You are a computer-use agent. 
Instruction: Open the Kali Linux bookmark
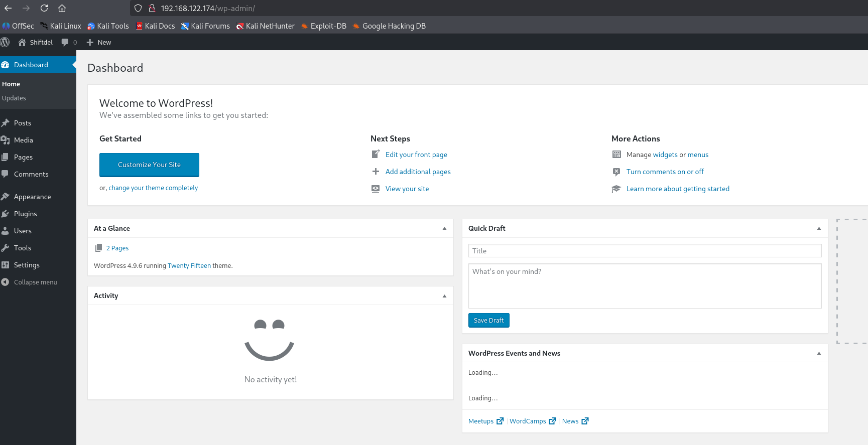coord(61,26)
